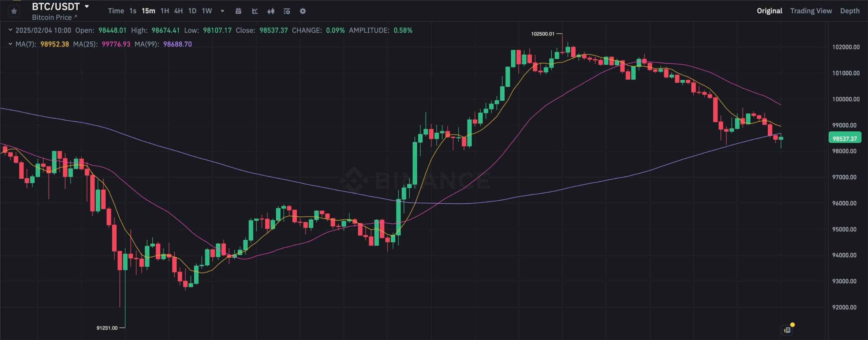Click the candlestick chart type icon
Viewport: 868px width, 340px height.
[271, 11]
